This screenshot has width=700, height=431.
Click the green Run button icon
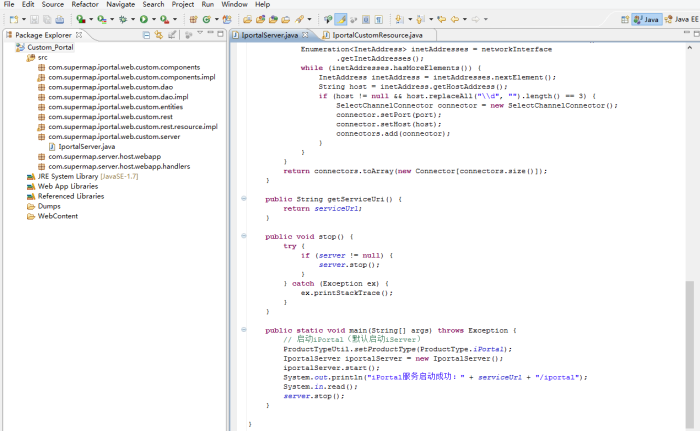tap(144, 19)
